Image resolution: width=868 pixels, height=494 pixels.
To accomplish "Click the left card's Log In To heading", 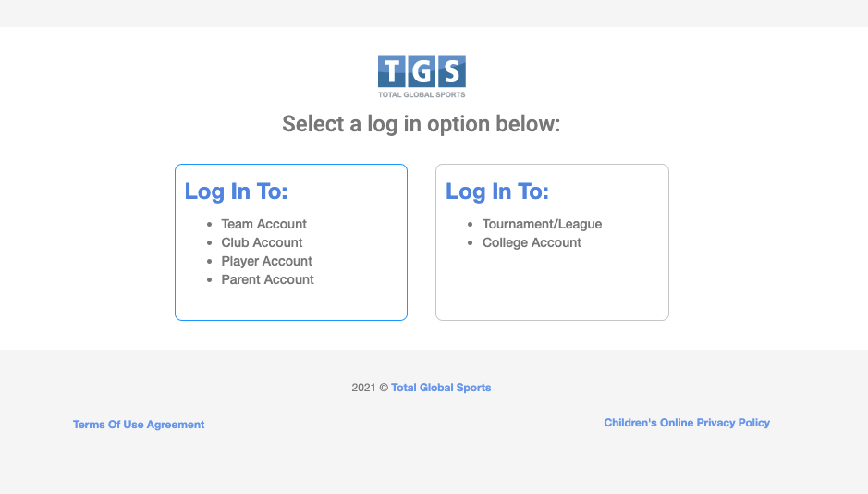I will coord(236,191).
